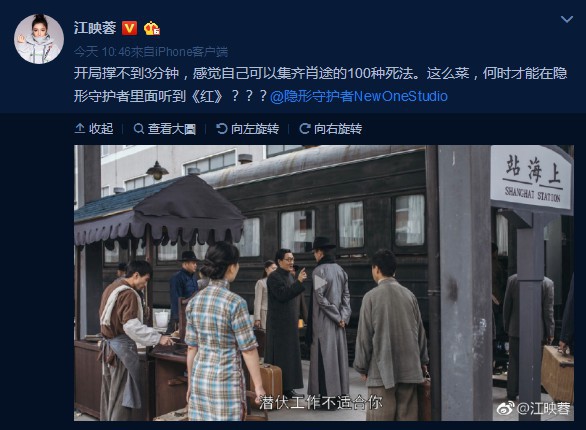Open the Shanghai Station sign in the image
The width and height of the screenshot is (586, 430).
click(x=531, y=178)
